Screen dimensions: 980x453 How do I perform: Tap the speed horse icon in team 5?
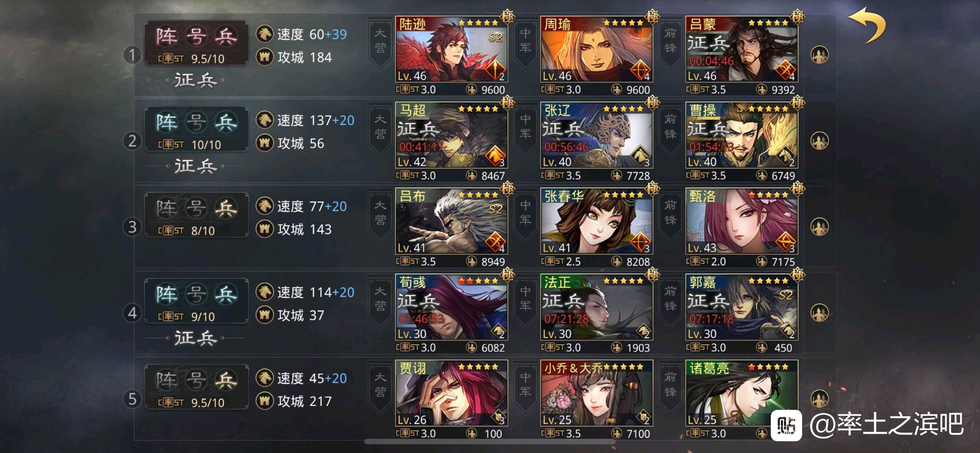coord(265,378)
